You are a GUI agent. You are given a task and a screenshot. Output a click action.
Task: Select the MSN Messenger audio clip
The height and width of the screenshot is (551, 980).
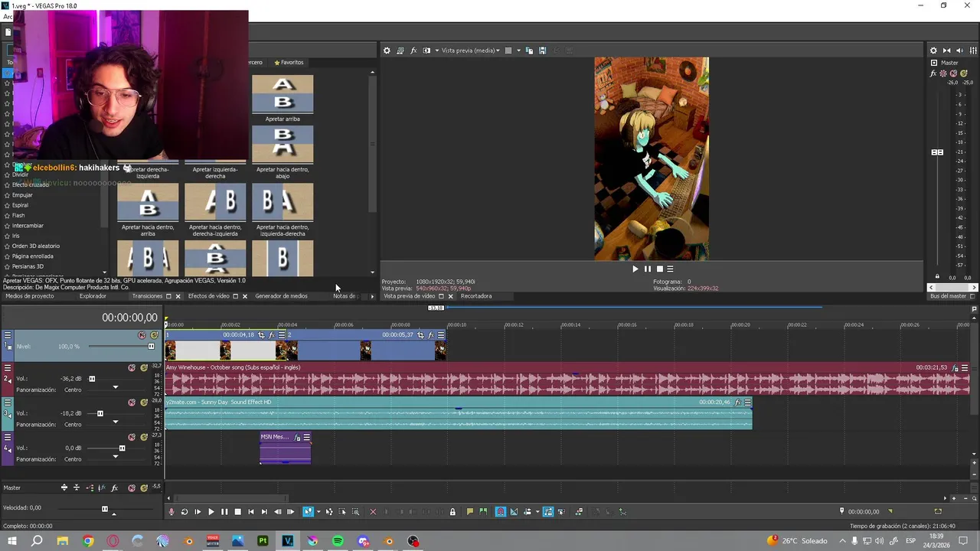285,448
